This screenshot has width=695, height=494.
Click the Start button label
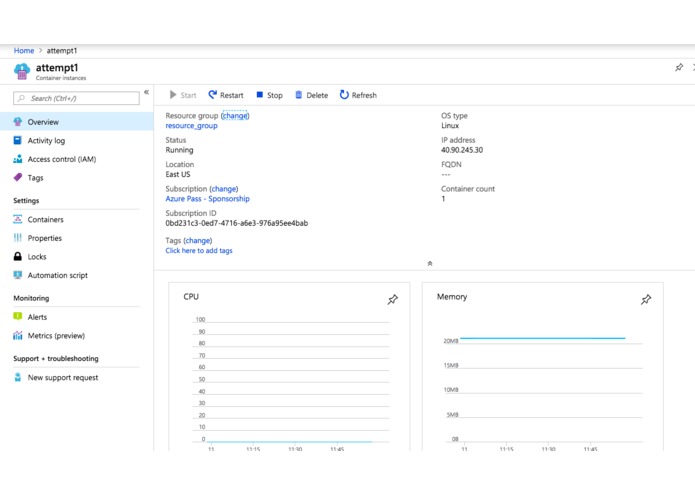pyautogui.click(x=188, y=95)
